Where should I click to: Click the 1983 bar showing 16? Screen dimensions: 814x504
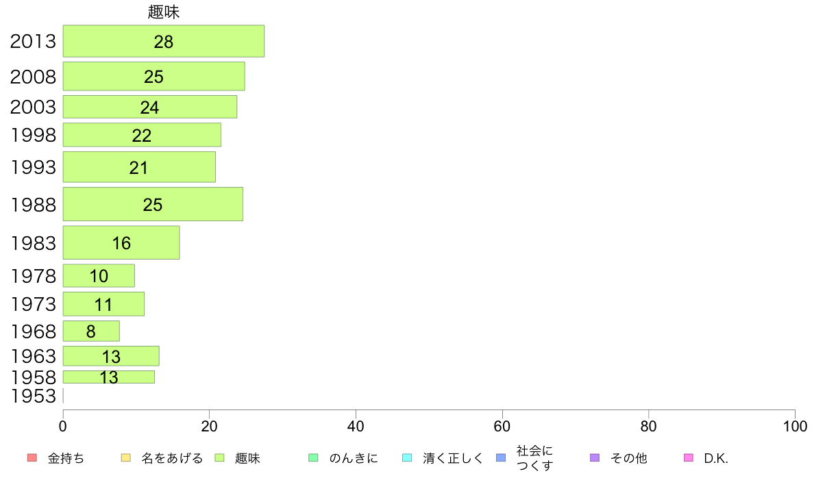tap(121, 242)
